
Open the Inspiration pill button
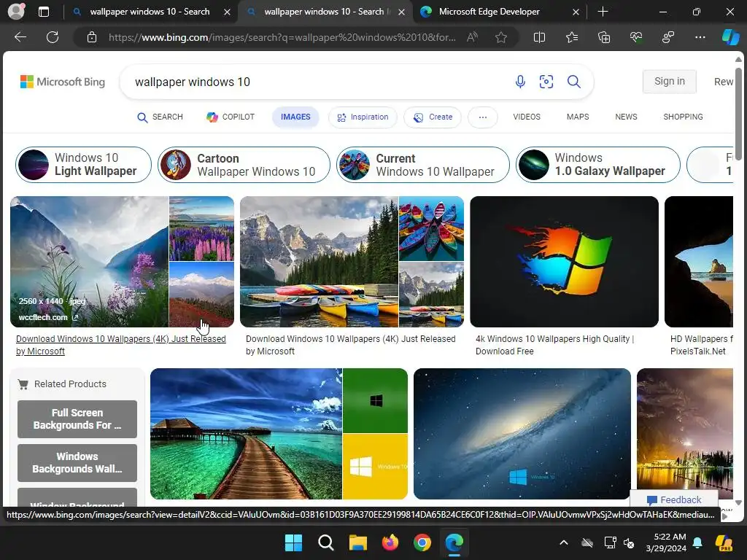(363, 117)
